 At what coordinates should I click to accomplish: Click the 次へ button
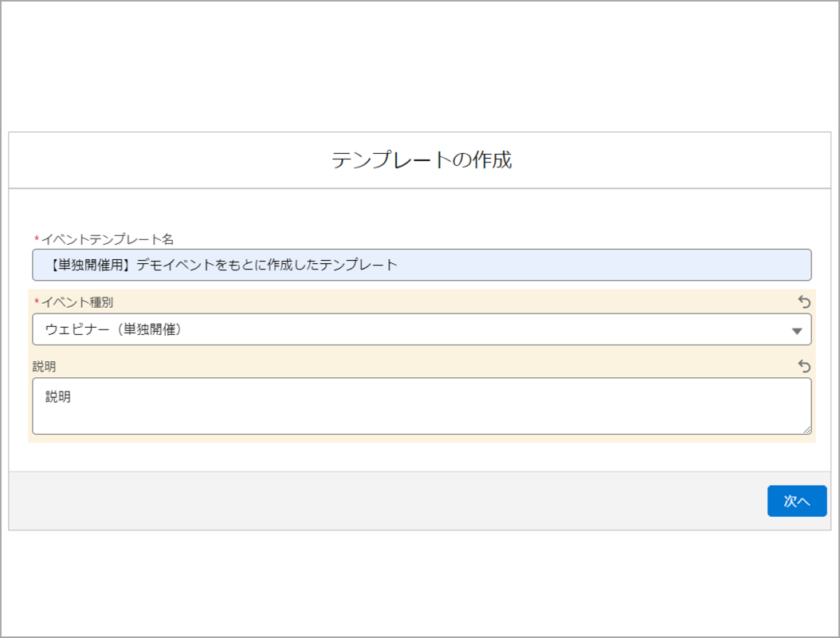(x=796, y=501)
